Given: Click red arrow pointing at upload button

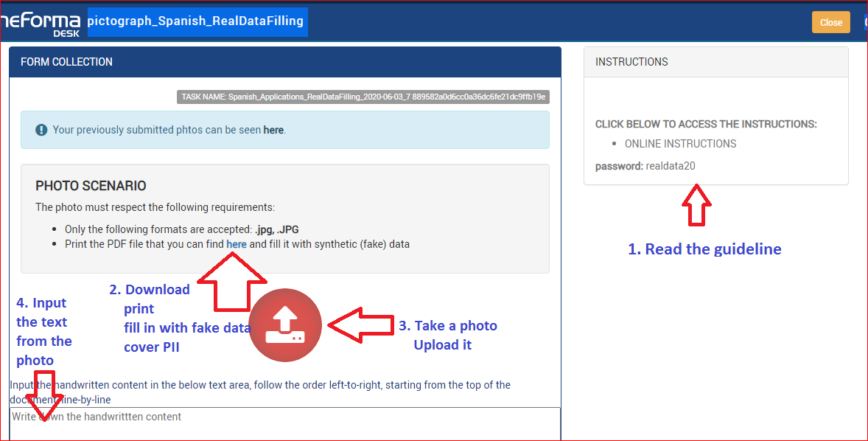Looking at the screenshot, I should pyautogui.click(x=360, y=324).
